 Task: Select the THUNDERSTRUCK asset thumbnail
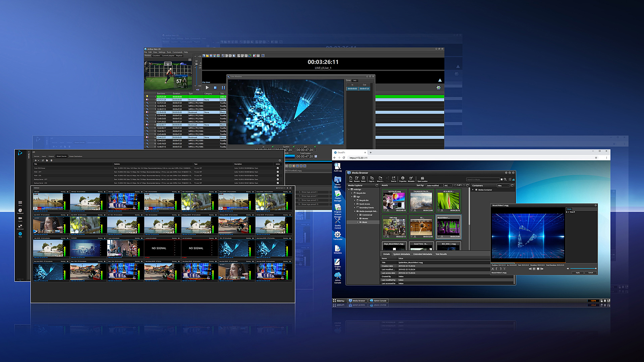[x=421, y=201]
